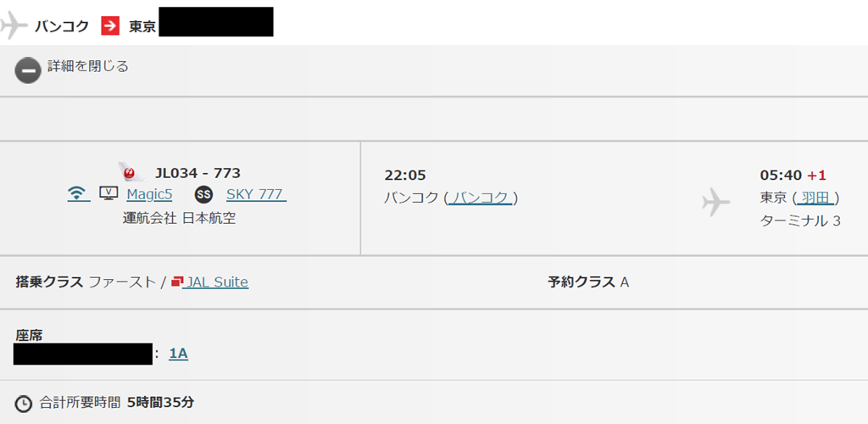The width and height of the screenshot is (868, 424).
Task: Click the clock icon beside total duration
Action: pos(23,404)
